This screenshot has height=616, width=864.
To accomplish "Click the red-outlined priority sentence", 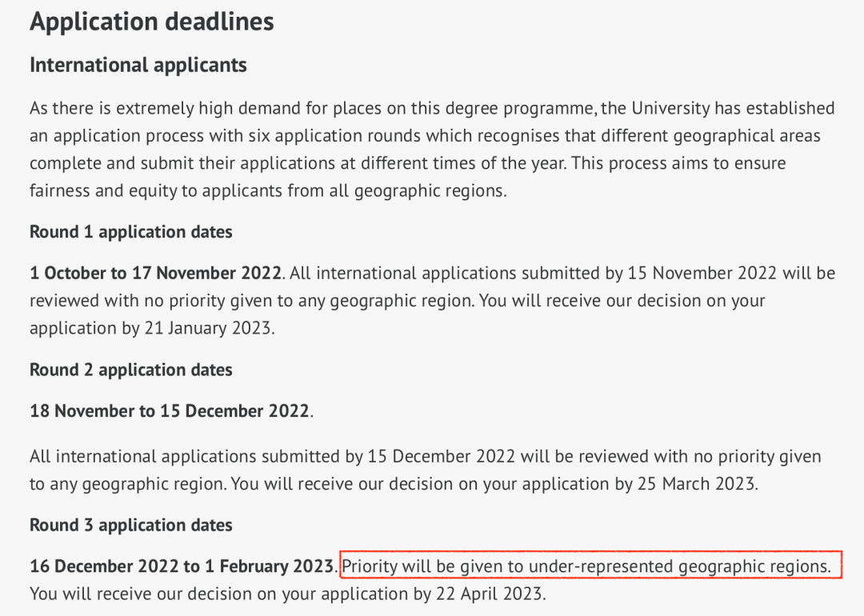I will point(591,566).
